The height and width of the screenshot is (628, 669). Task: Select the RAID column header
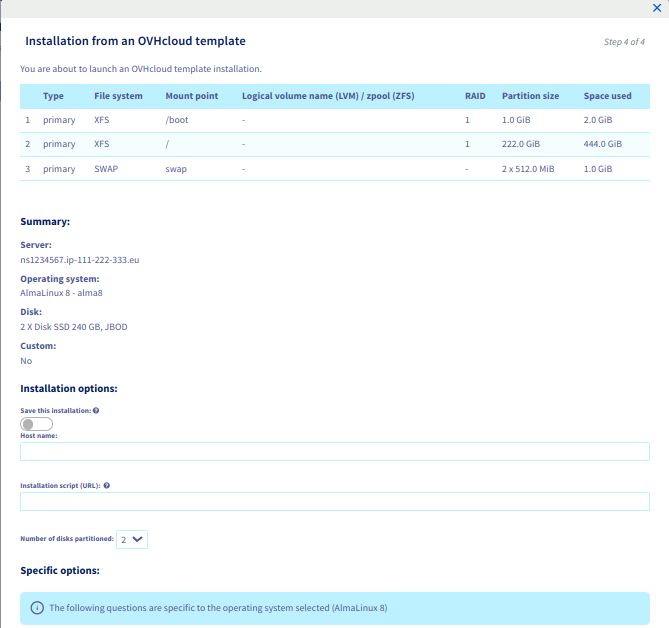pos(474,96)
